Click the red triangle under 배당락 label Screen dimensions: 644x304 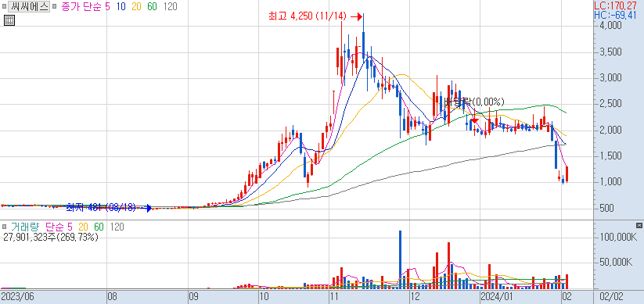(474, 120)
